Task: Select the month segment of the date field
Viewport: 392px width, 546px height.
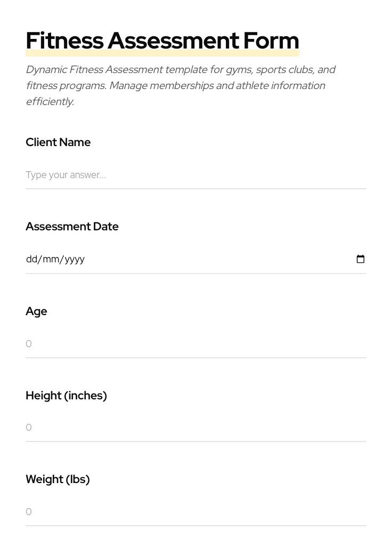Action: point(51,259)
